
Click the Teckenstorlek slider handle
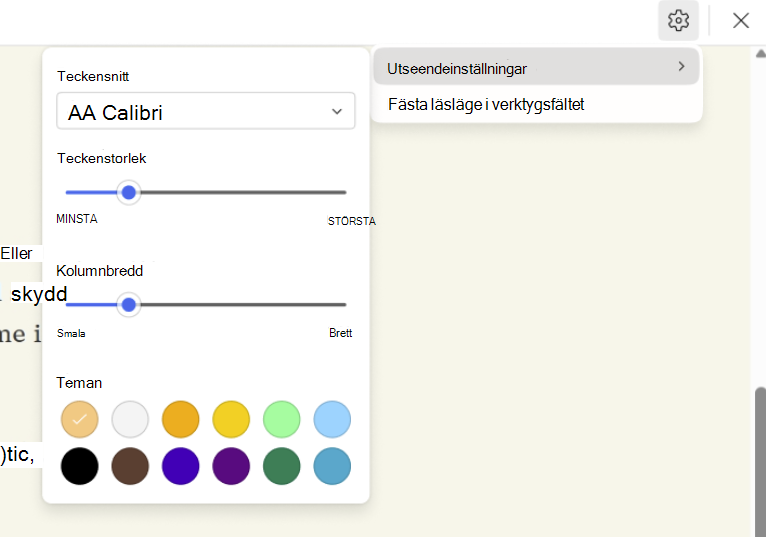(x=128, y=193)
